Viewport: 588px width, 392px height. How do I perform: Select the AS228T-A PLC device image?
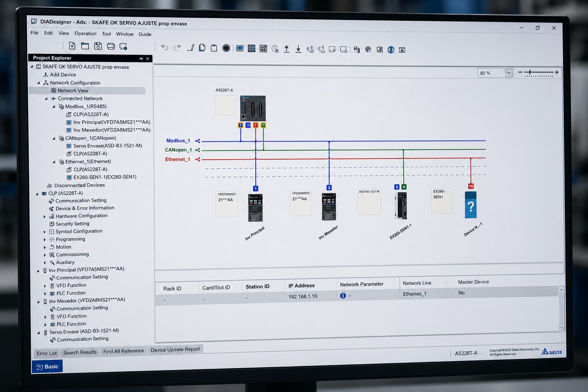pos(253,108)
